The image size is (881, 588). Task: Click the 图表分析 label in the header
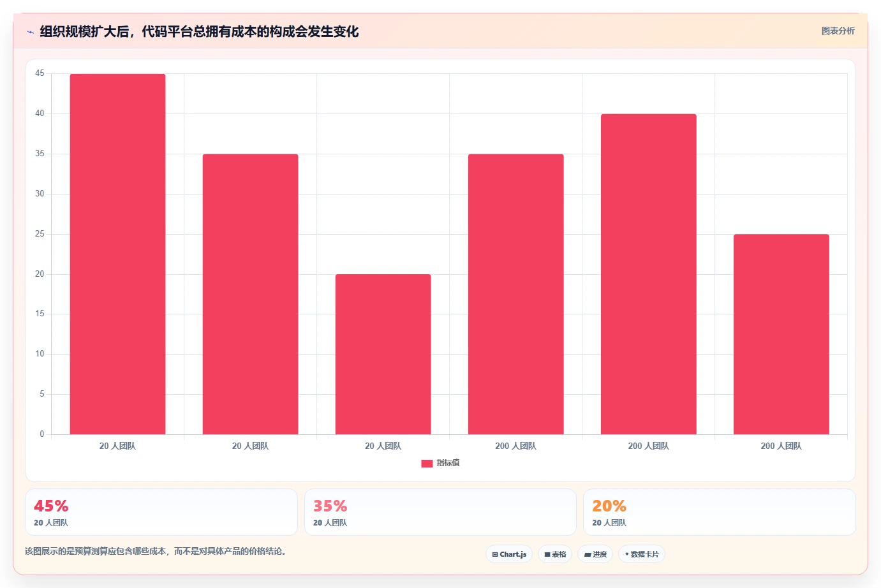click(x=838, y=31)
